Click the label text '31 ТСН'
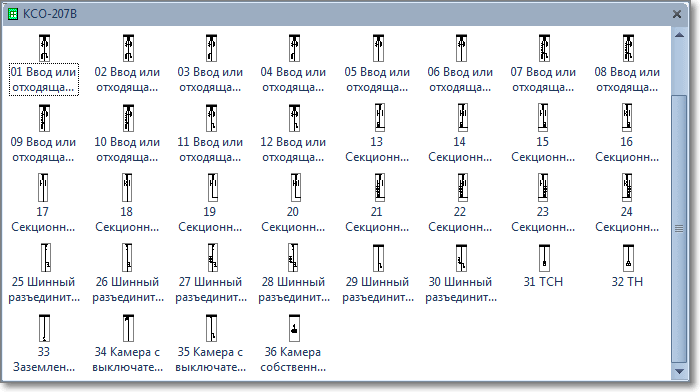Screen dimensions: 700x392 pos(543,282)
